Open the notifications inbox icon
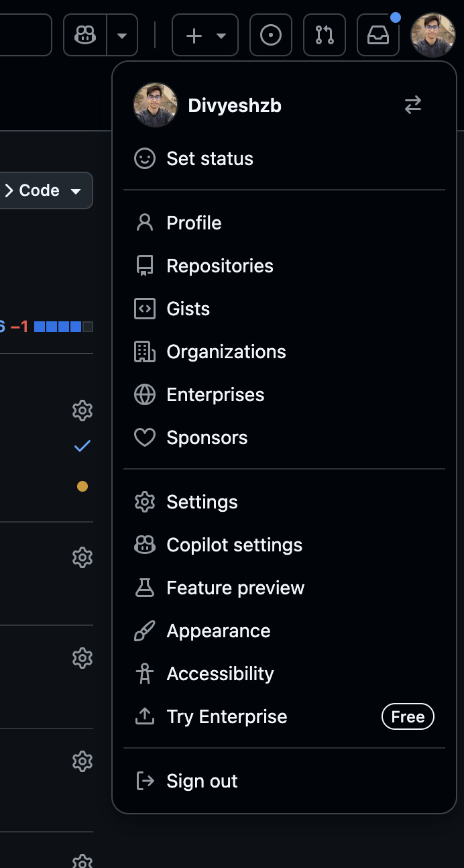The height and width of the screenshot is (868, 464). pos(378,34)
